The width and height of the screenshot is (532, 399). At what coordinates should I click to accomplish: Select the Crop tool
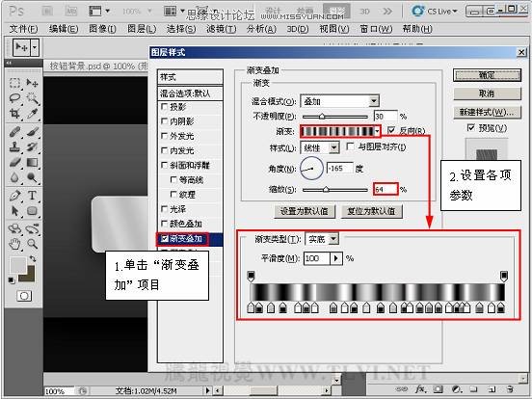14,114
